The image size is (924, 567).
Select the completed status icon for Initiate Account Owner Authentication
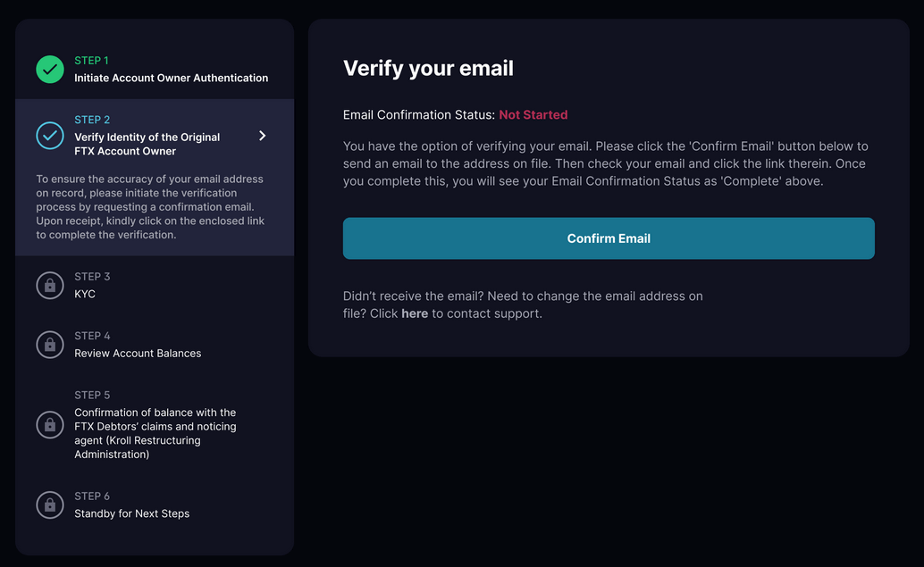tap(50, 69)
